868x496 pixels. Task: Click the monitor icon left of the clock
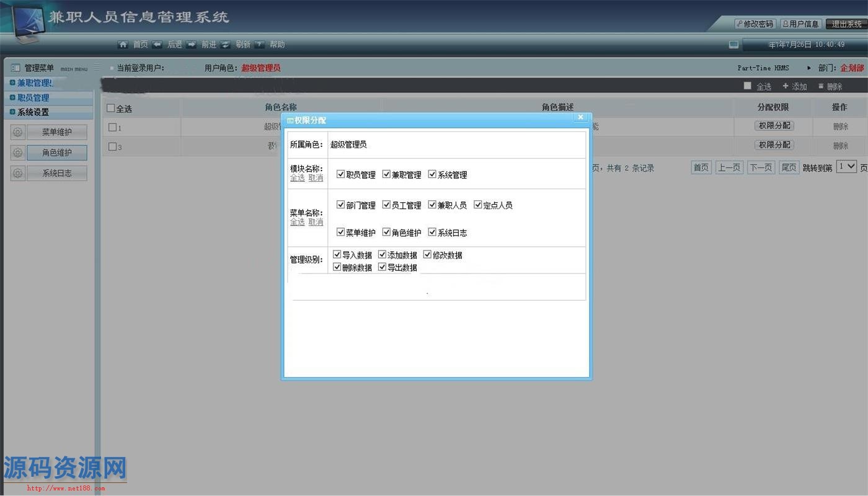(x=734, y=45)
